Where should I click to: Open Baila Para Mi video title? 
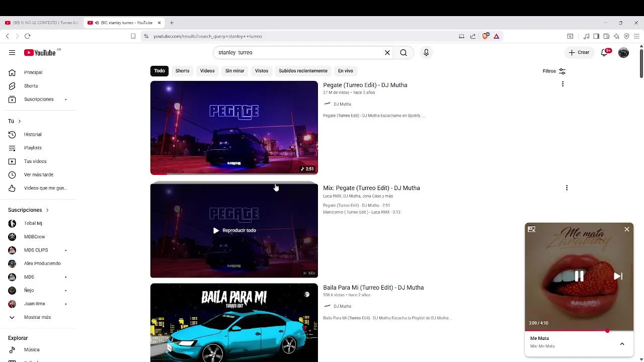coord(373,288)
